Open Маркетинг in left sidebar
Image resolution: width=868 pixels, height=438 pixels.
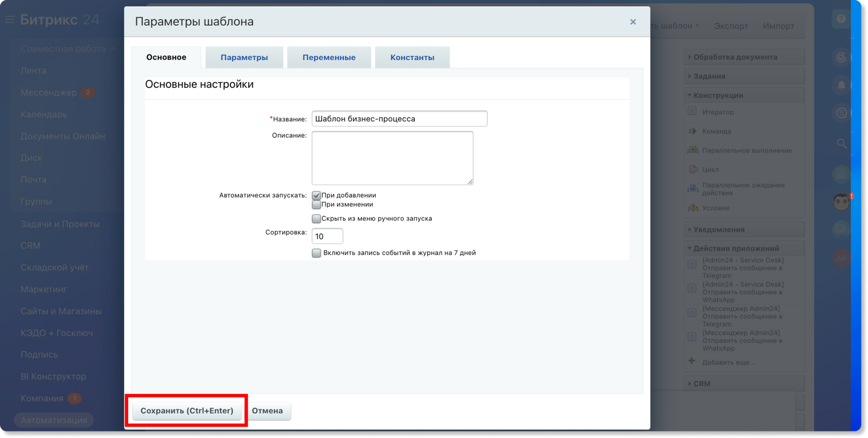[x=44, y=289]
